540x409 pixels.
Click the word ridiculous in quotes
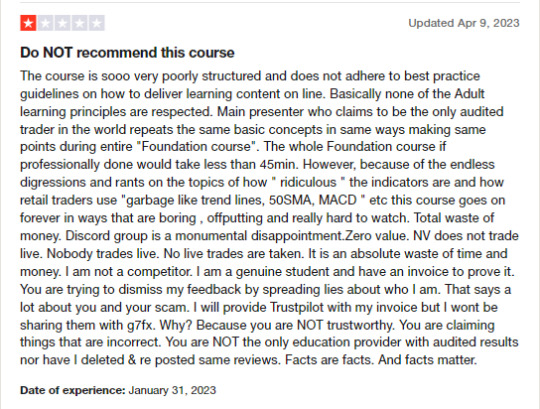point(308,182)
